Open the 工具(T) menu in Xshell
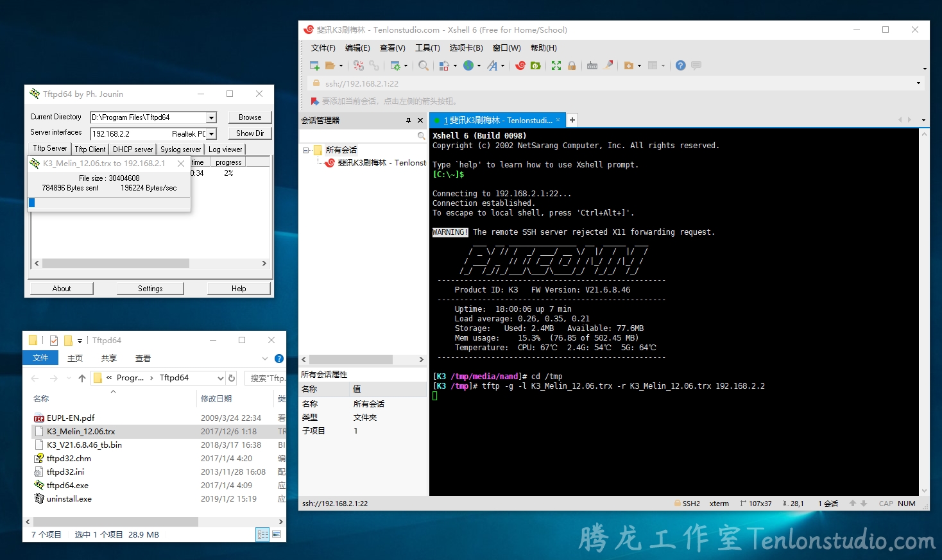Image resolution: width=942 pixels, height=560 pixels. click(427, 48)
